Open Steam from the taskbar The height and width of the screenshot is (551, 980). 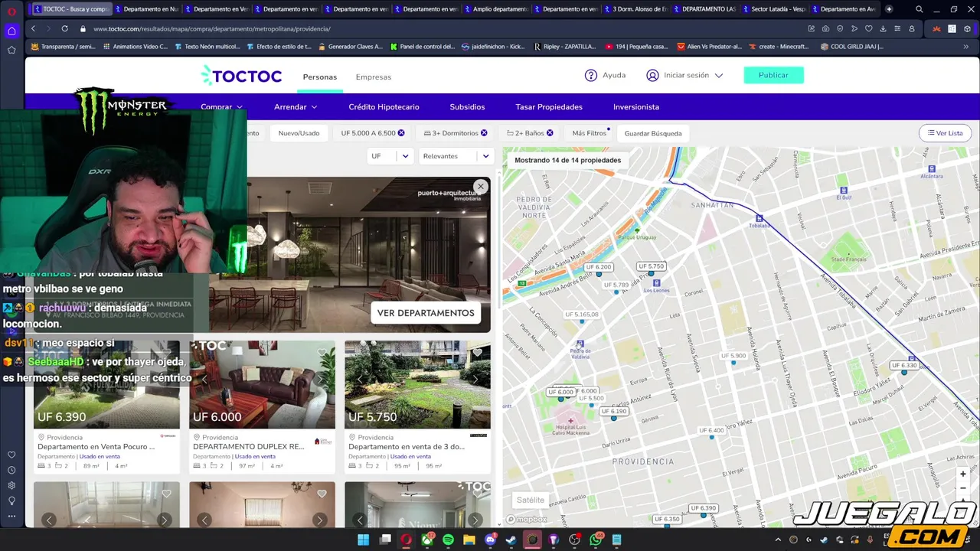(511, 540)
